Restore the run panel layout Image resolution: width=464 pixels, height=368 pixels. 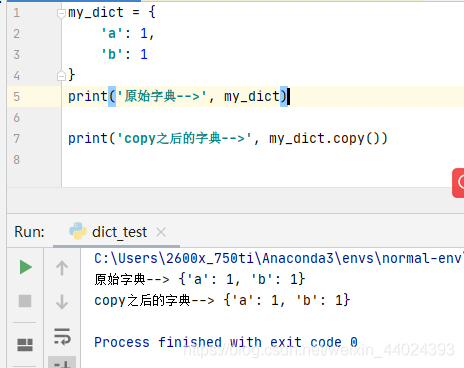(25, 345)
